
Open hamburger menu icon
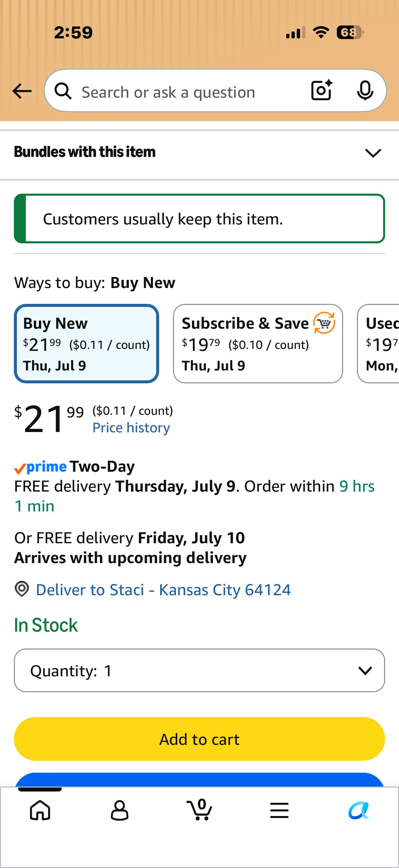[279, 810]
